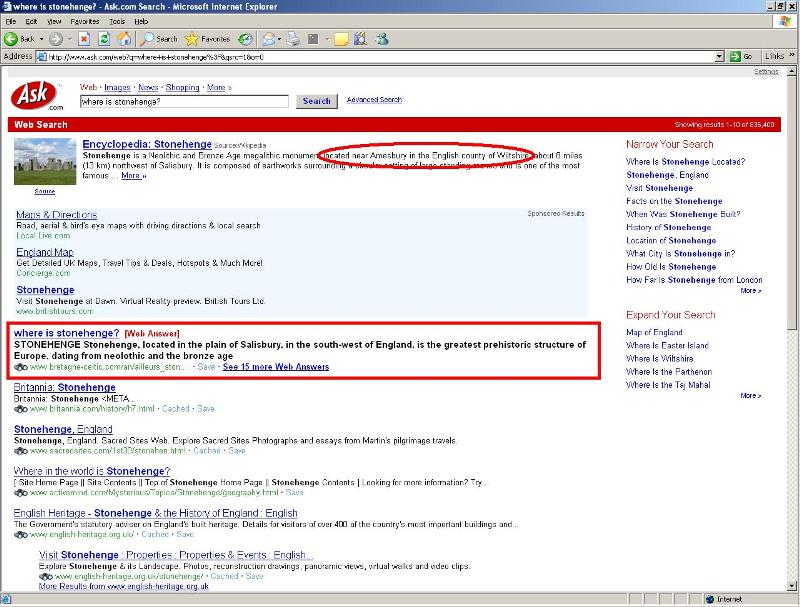Screen dimensions: 800x607
Task: Click the Stop loading icon
Action: (85, 39)
